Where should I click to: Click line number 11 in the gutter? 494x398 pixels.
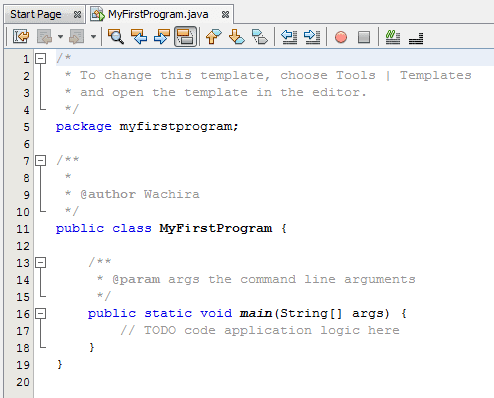[x=23, y=229]
